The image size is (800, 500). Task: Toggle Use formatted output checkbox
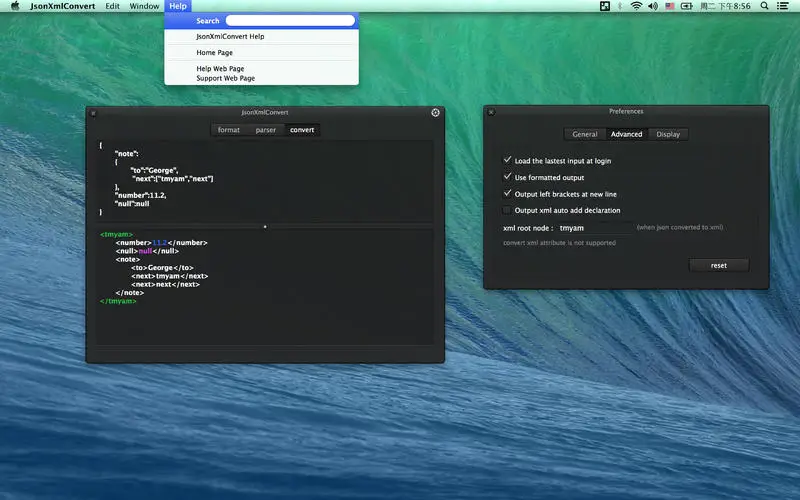click(x=507, y=177)
